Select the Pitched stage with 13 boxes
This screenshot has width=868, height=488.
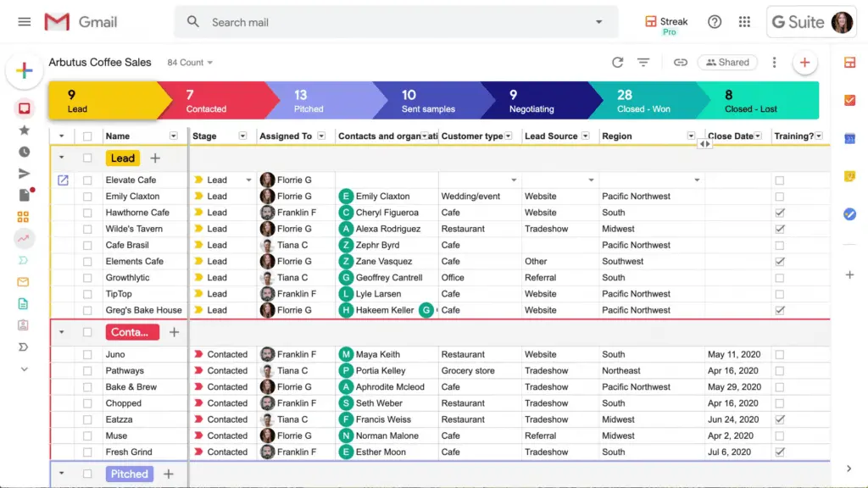pyautogui.click(x=326, y=101)
